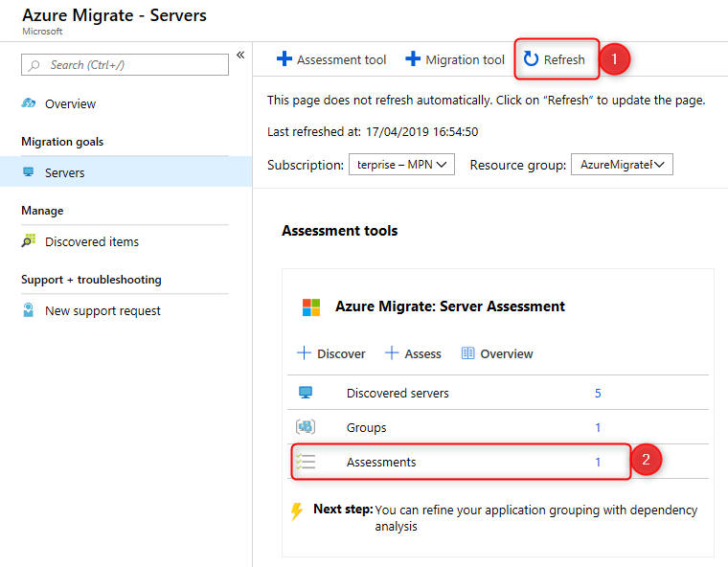The image size is (728, 567).
Task: Focus the Search (Ctrl+/) input field
Action: pos(125,64)
